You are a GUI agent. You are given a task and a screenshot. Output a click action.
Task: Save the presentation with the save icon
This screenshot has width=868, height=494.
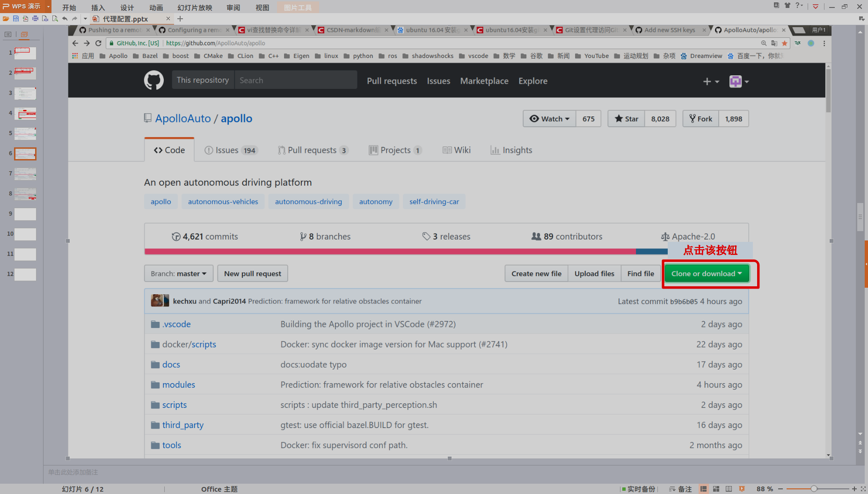(15, 19)
